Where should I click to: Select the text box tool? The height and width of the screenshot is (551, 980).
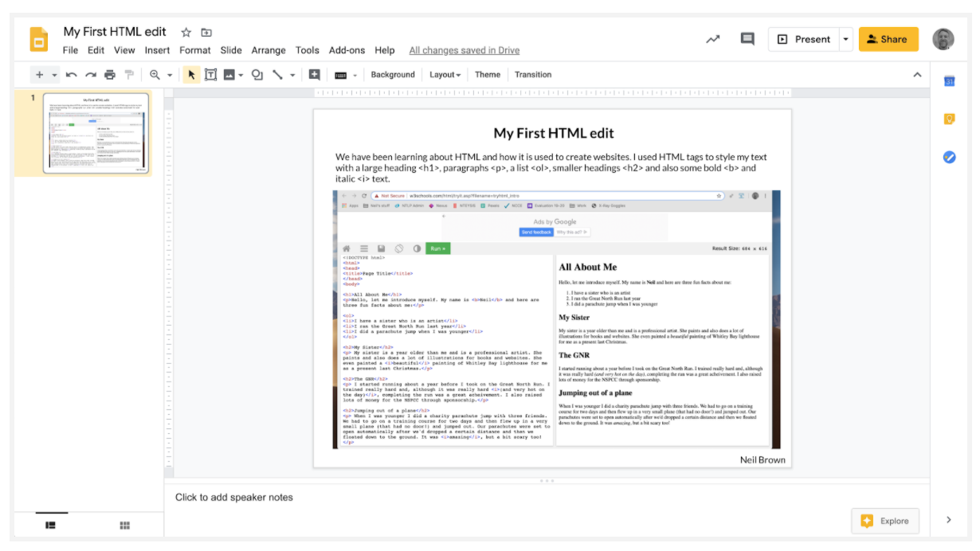[x=210, y=75]
